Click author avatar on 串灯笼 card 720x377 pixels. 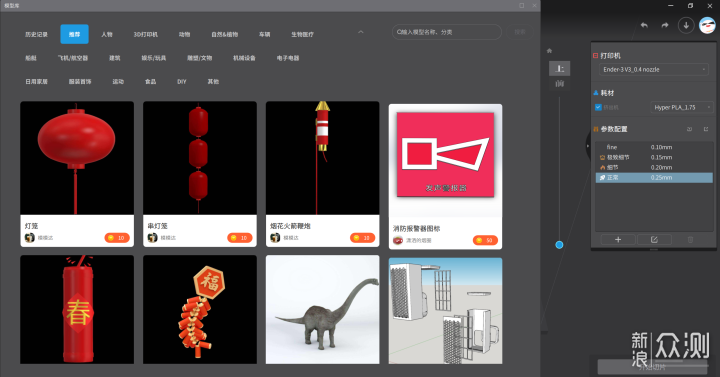point(152,237)
